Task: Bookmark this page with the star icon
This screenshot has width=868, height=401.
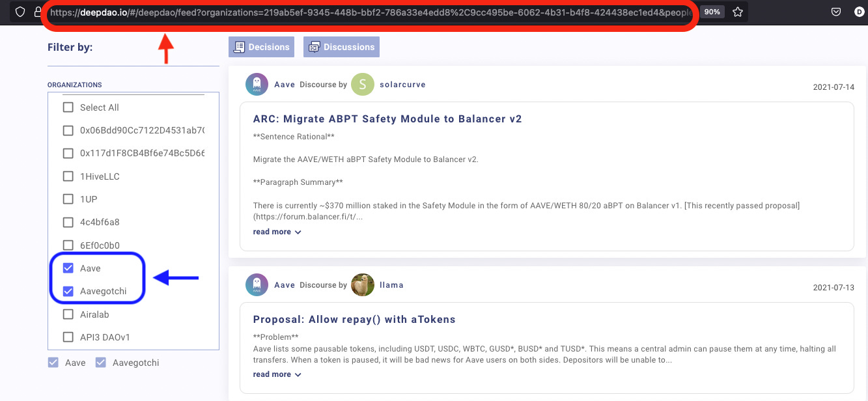Action: 738,12
